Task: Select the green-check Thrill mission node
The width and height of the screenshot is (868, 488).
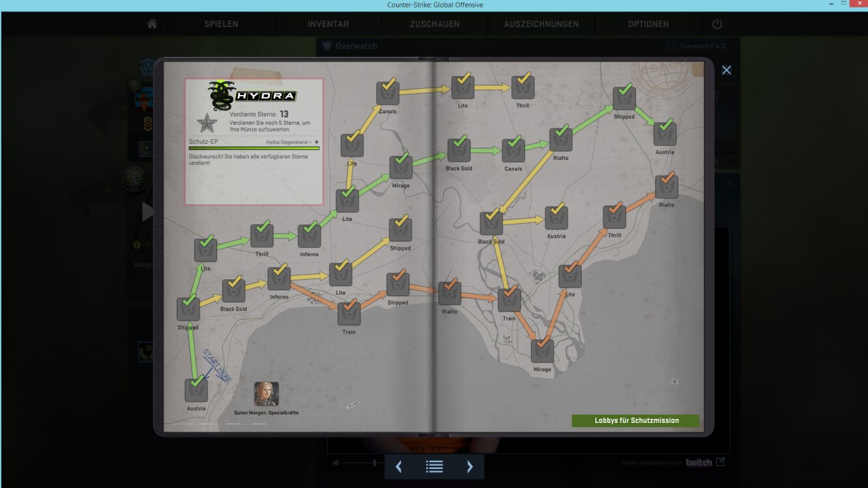Action: [262, 235]
